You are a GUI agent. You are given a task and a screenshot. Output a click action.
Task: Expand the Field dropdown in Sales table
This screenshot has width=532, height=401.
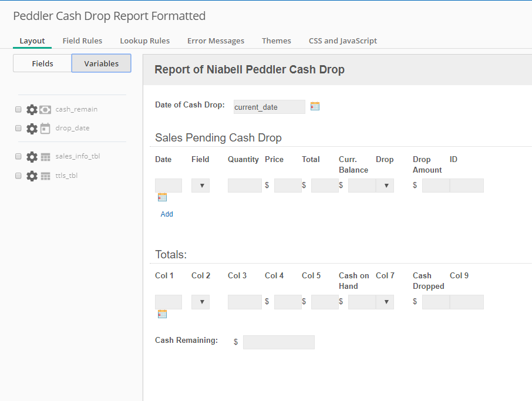[x=201, y=186]
